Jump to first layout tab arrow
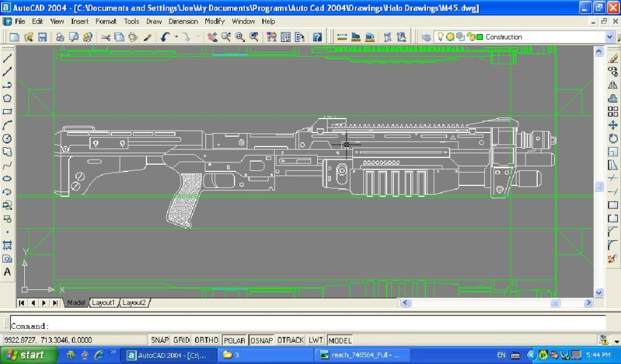621x364 pixels. pos(21,303)
